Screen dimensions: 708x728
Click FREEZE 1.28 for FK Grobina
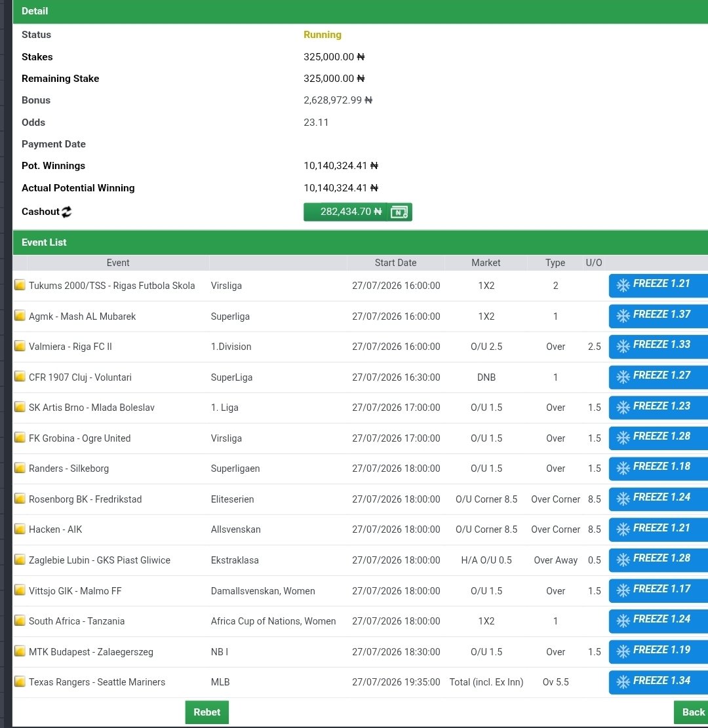click(658, 437)
